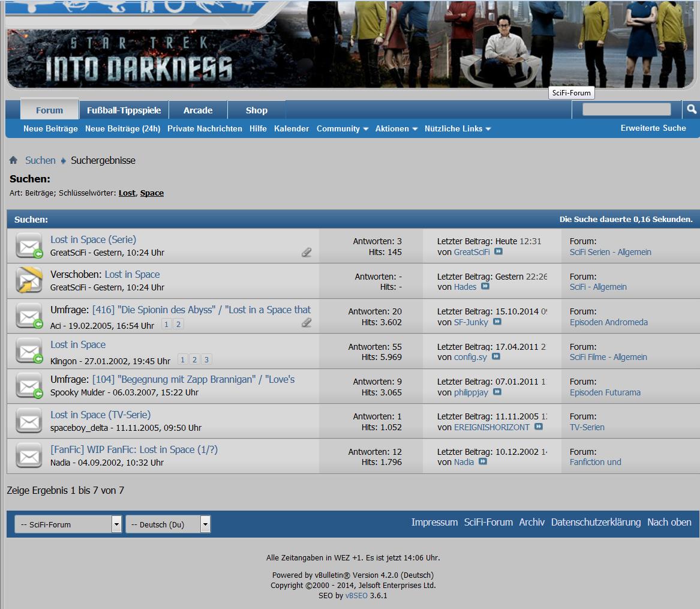The image size is (700, 609).
Task: Expand the Nützliche Links menu
Action: click(458, 128)
